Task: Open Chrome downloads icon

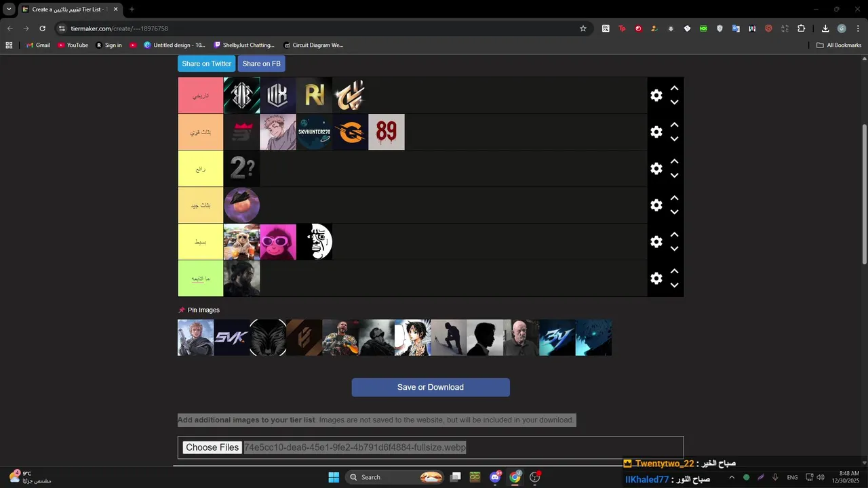Action: point(825,28)
